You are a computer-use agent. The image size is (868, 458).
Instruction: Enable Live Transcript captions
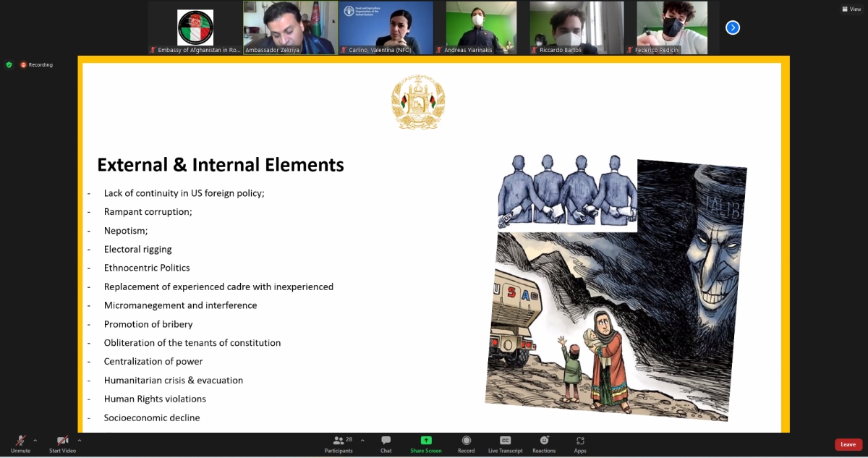[506, 444]
